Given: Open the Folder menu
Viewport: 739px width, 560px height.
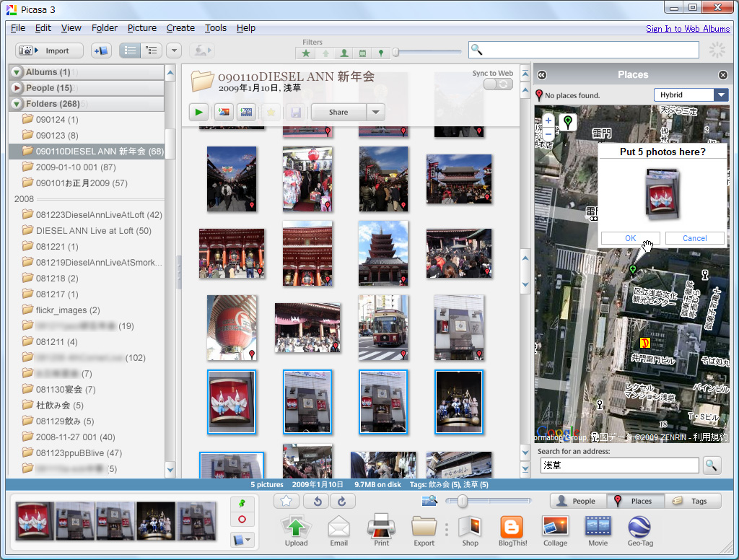Looking at the screenshot, I should coord(105,28).
